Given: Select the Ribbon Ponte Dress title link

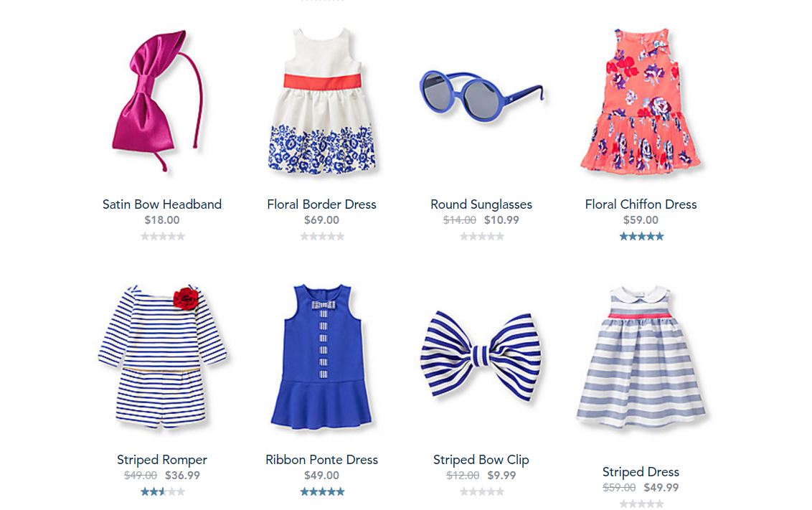Looking at the screenshot, I should tap(321, 459).
